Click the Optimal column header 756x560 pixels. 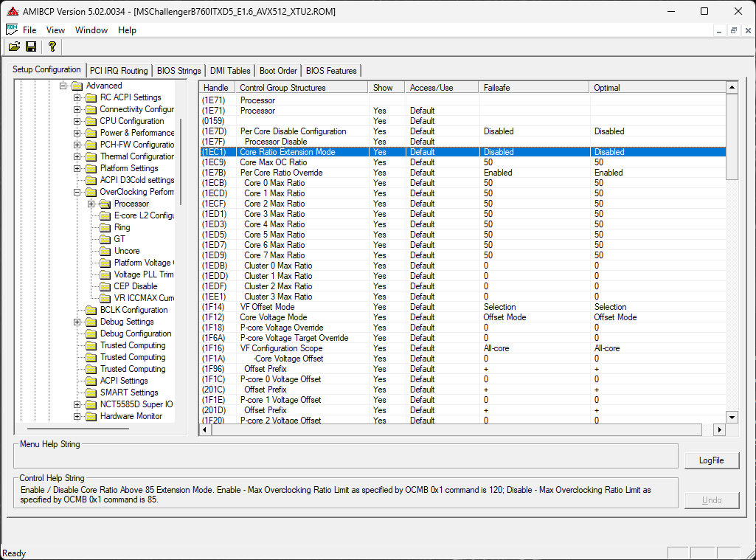point(658,88)
